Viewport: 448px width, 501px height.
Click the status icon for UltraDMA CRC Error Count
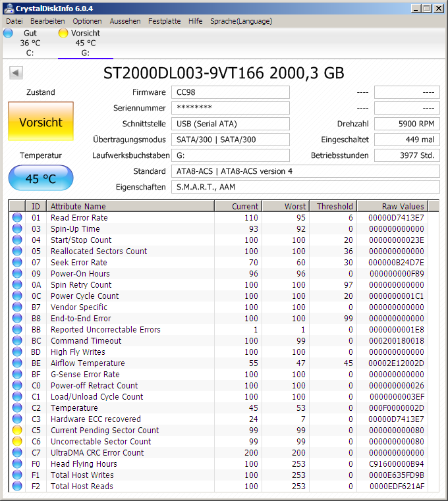(x=17, y=452)
